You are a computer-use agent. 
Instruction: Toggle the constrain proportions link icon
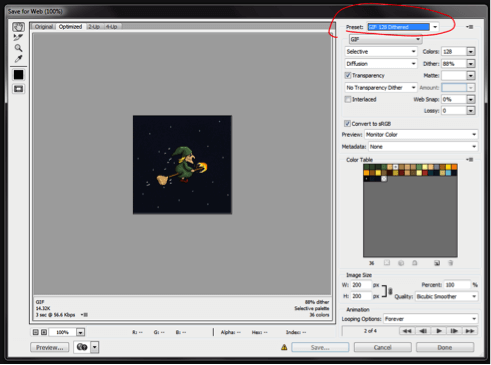pos(390,291)
